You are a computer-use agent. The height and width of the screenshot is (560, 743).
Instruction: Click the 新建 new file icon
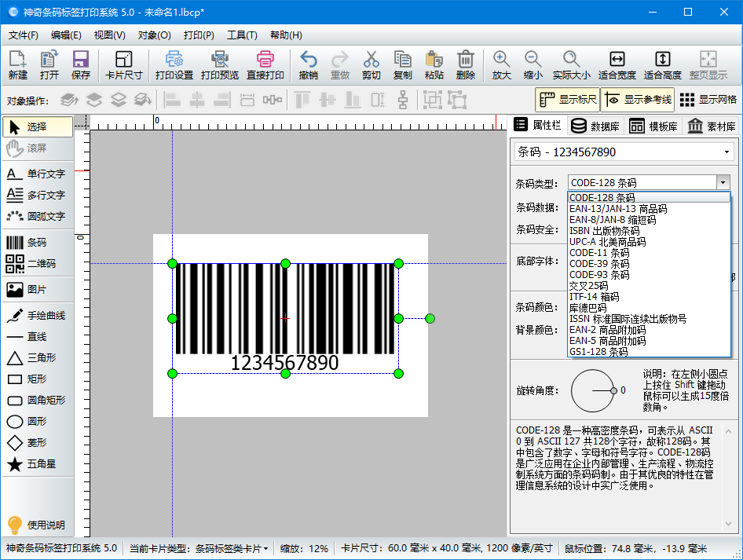pyautogui.click(x=17, y=65)
